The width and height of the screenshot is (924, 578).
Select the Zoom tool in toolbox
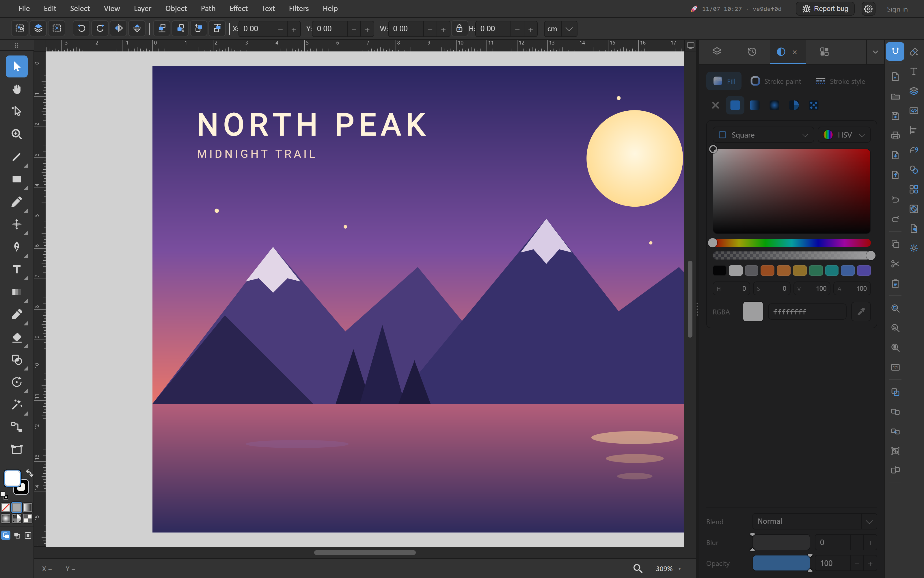click(16, 134)
